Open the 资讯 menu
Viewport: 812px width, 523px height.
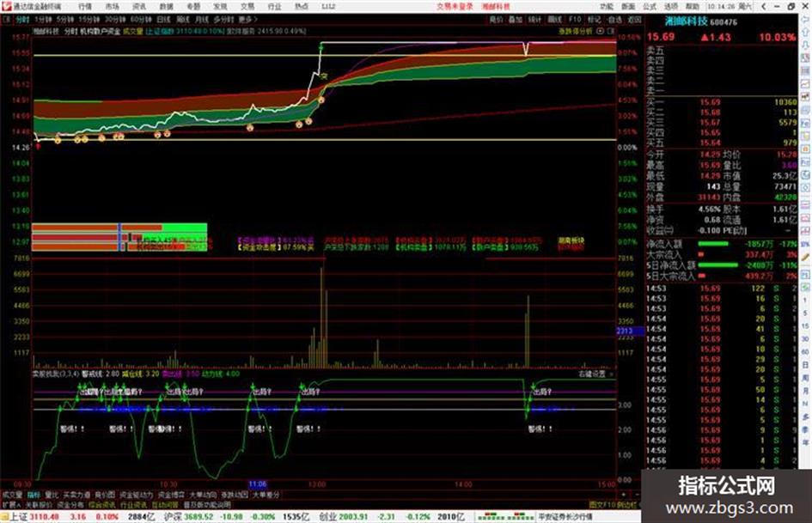(x=139, y=6)
